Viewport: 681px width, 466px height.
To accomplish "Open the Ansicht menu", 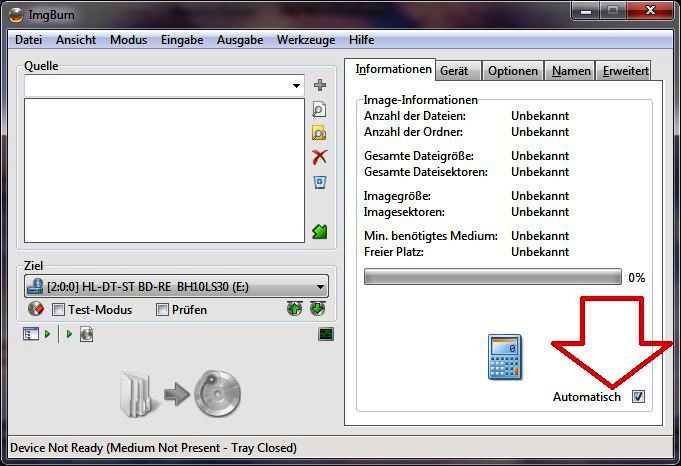I will (76, 40).
